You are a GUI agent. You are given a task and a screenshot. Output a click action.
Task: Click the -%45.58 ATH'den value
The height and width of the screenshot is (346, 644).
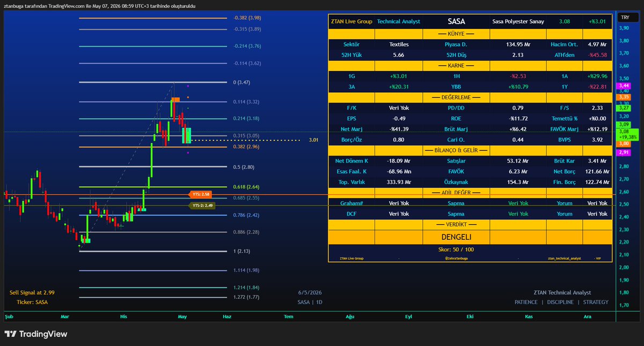pos(597,55)
